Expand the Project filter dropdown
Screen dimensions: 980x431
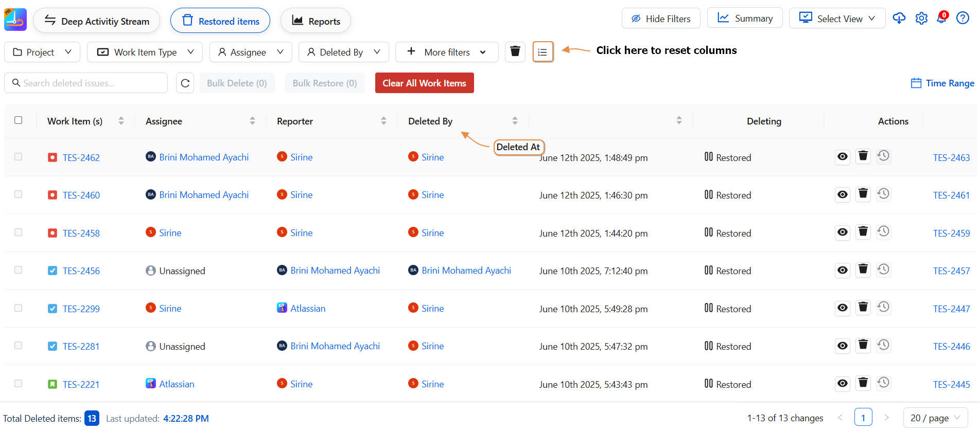click(42, 52)
